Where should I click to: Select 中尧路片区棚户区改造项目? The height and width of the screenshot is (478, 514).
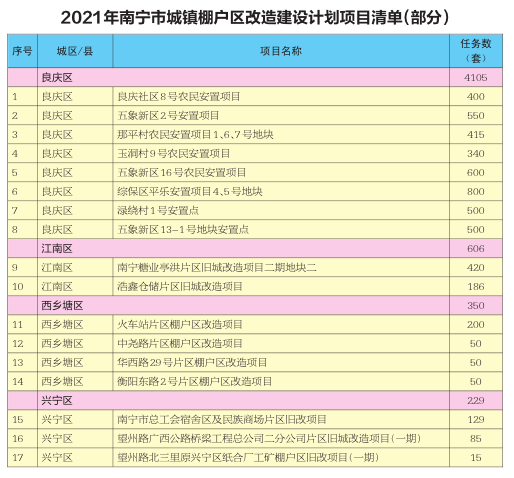point(180,343)
